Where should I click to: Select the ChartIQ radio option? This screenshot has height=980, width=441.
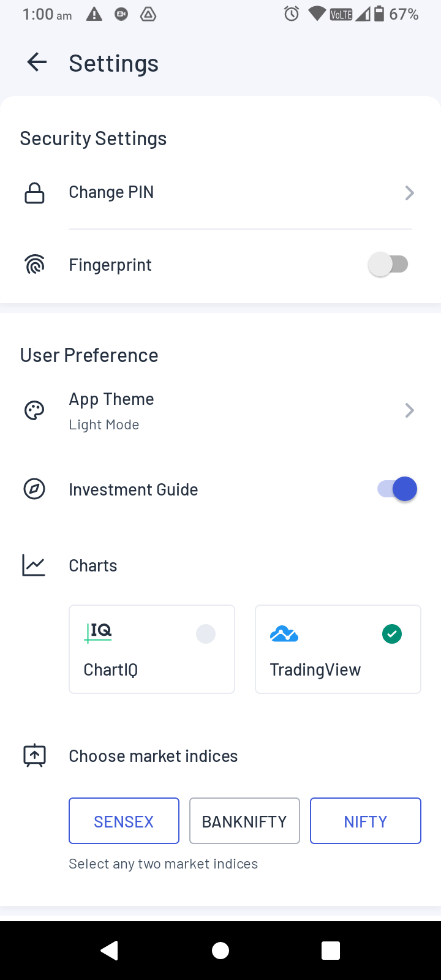pyautogui.click(x=206, y=634)
